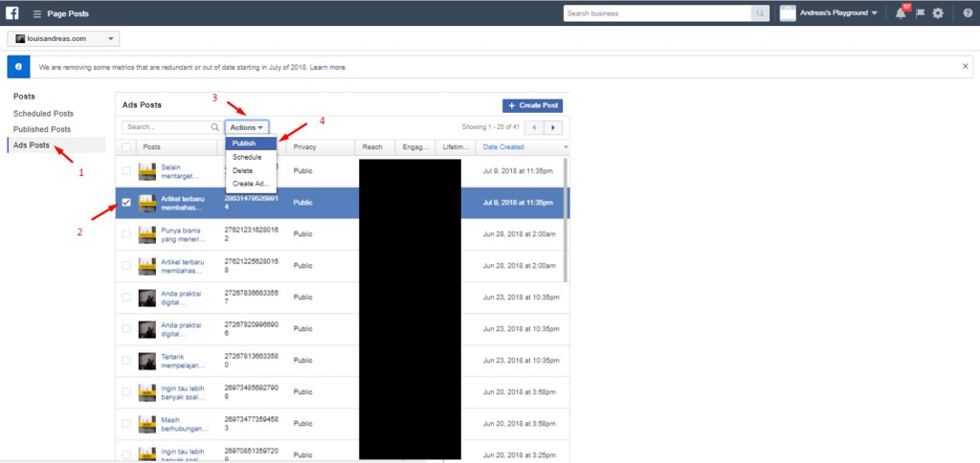The width and height of the screenshot is (980, 463).
Task: Toggle the select-all posts checkbox
Action: click(x=126, y=146)
